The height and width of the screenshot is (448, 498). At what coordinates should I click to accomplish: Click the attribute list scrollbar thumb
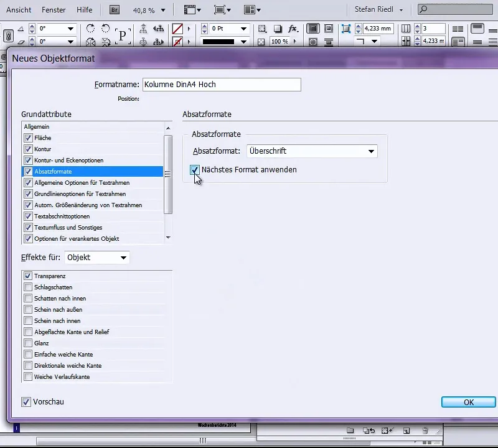tap(167, 174)
